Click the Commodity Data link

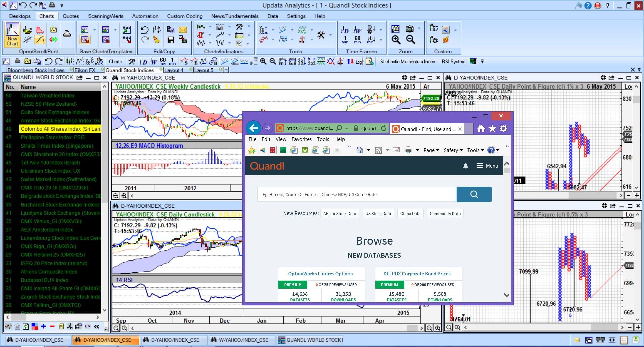(x=445, y=214)
